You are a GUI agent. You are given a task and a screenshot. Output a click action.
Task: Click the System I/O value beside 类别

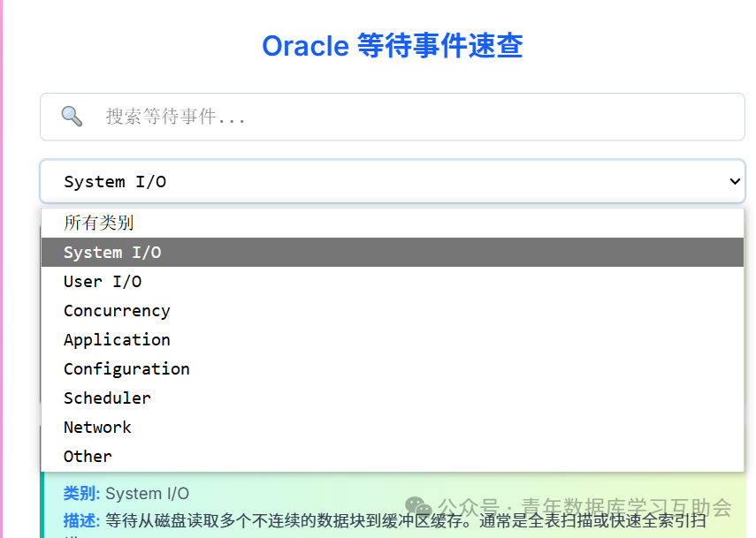(x=147, y=494)
